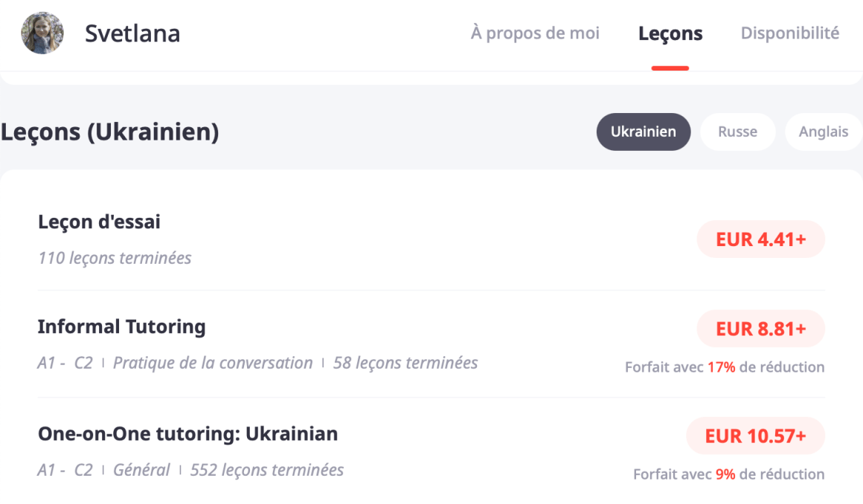The width and height of the screenshot is (863, 504).
Task: Click the Leçons (Ukrainien) heading
Action: pyautogui.click(x=110, y=132)
